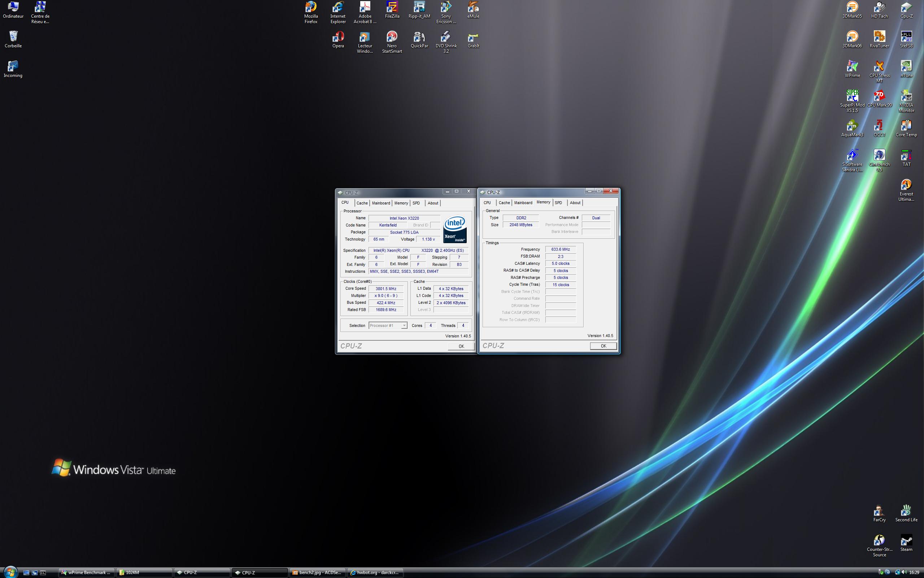The width and height of the screenshot is (924, 578).
Task: Click the 3DMark05 desktop icon
Action: [x=852, y=10]
